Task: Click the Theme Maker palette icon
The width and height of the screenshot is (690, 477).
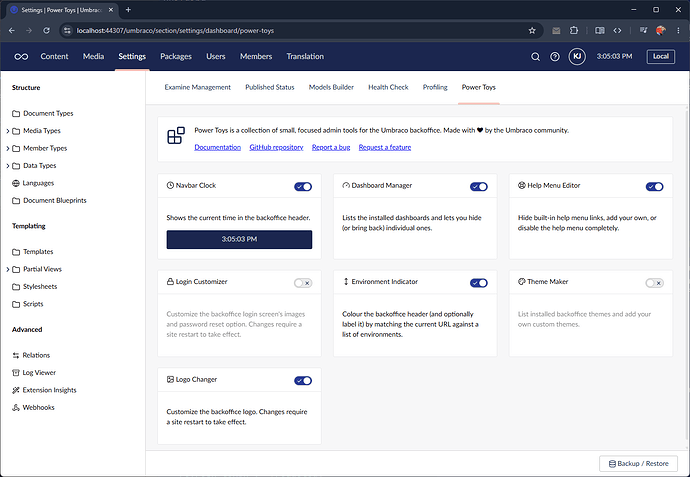Action: coord(521,281)
